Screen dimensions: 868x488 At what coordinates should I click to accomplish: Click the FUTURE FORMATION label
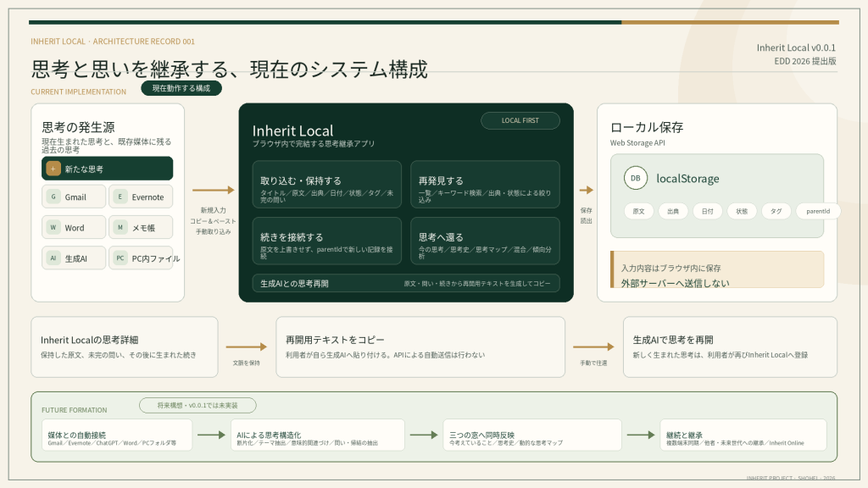click(75, 410)
